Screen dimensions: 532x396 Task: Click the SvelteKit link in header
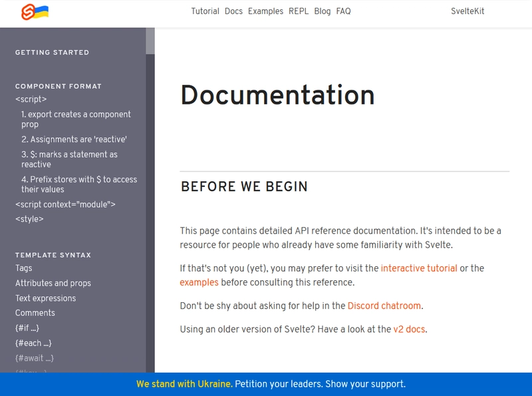(x=467, y=11)
